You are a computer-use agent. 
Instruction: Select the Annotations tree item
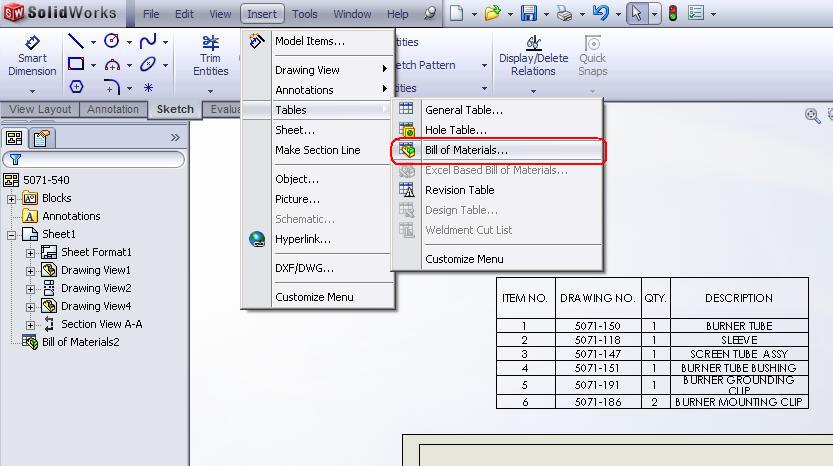(61, 216)
